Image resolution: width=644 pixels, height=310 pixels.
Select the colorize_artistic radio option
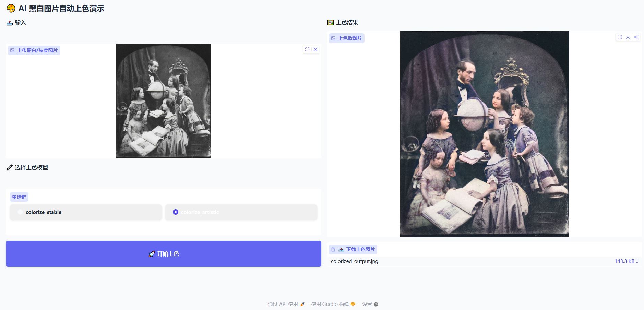(241, 212)
